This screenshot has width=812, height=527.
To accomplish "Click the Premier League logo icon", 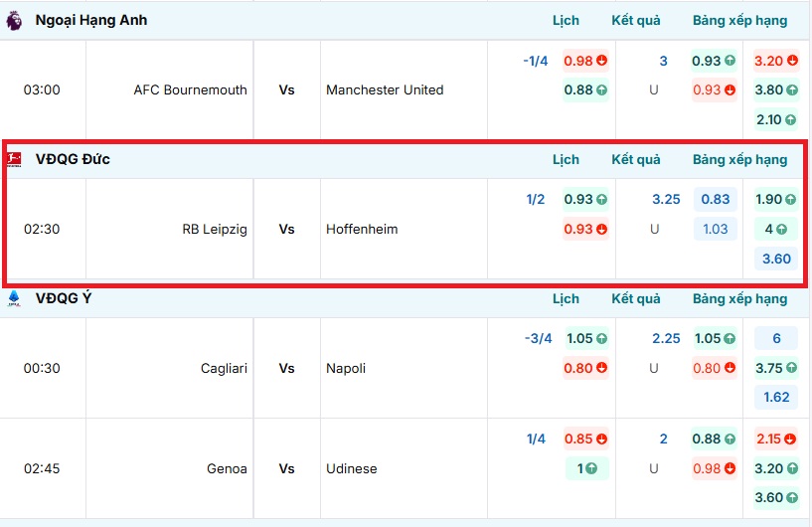I will pos(14,20).
